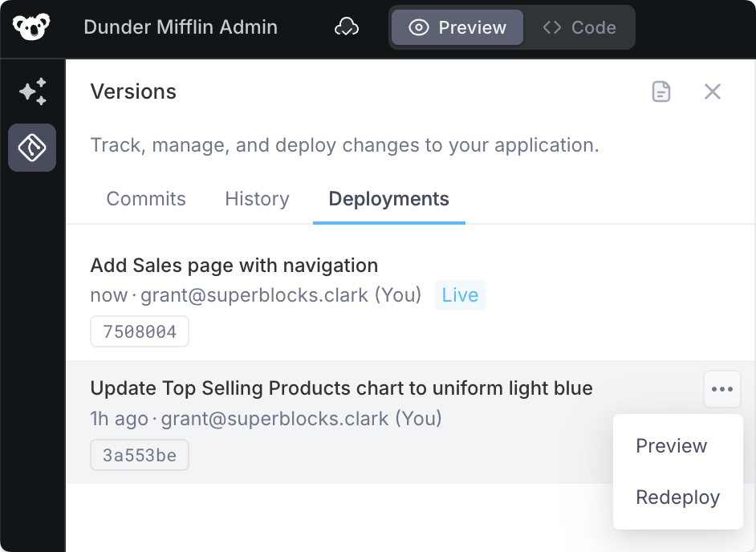Switch to the Commits tab
756x552 pixels.
tap(146, 199)
